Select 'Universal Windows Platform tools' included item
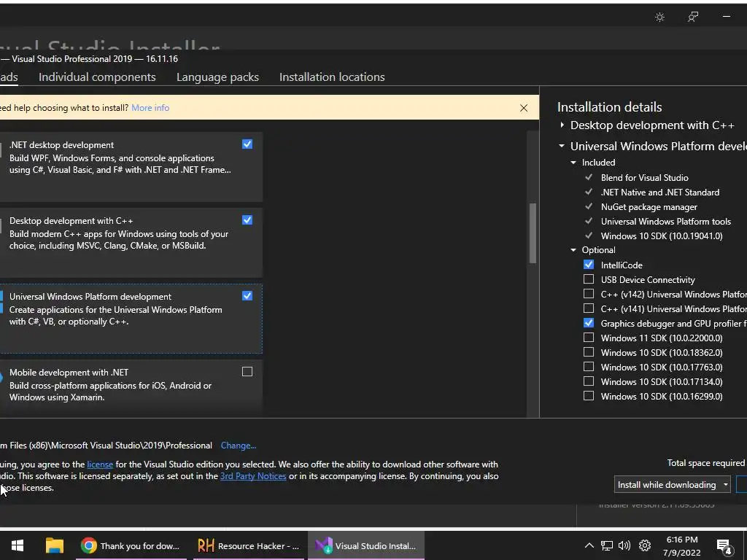 (x=665, y=222)
